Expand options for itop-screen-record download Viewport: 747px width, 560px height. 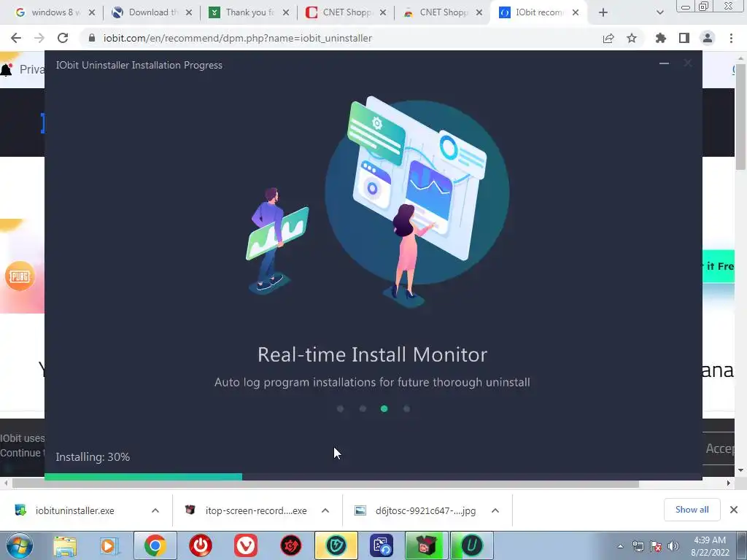(x=325, y=510)
